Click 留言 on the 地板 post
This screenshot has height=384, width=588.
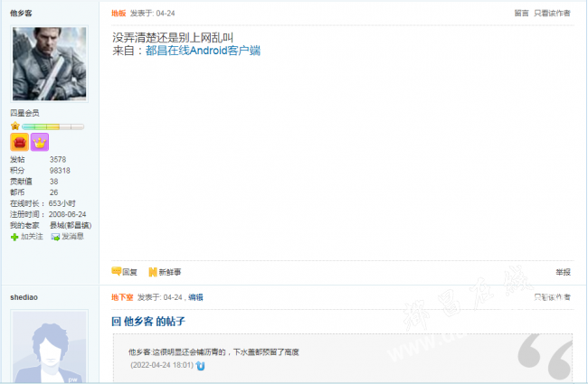(521, 14)
